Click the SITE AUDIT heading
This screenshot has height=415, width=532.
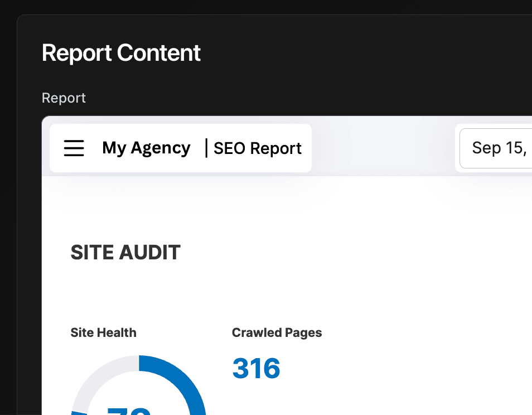pyautogui.click(x=125, y=253)
